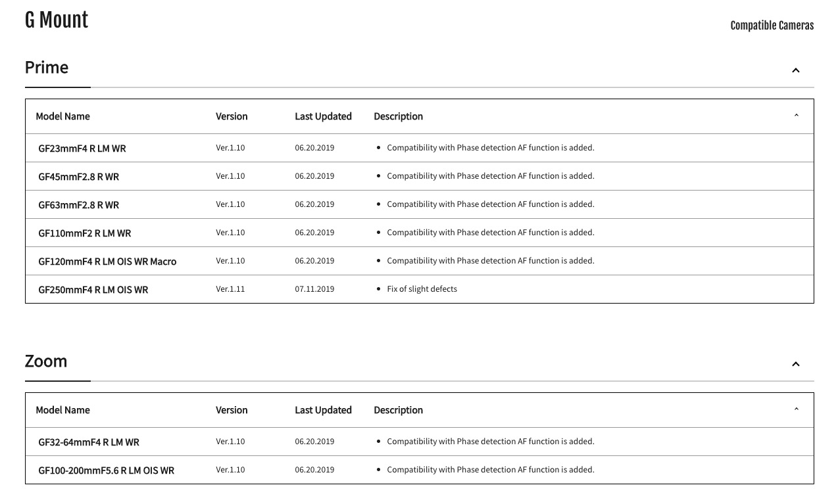This screenshot has width=836, height=504.
Task: Click GF23mmF4 R LM WR model name
Action: coord(82,149)
